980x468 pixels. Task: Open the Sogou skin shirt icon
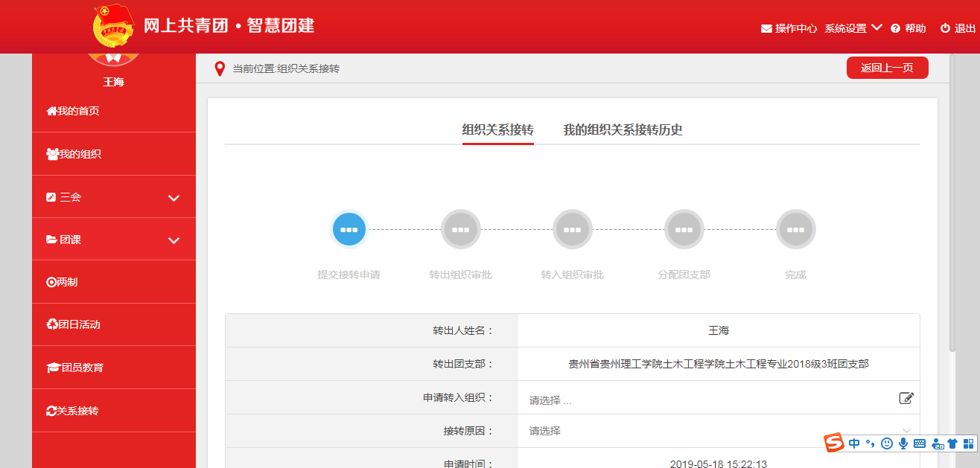click(x=952, y=443)
